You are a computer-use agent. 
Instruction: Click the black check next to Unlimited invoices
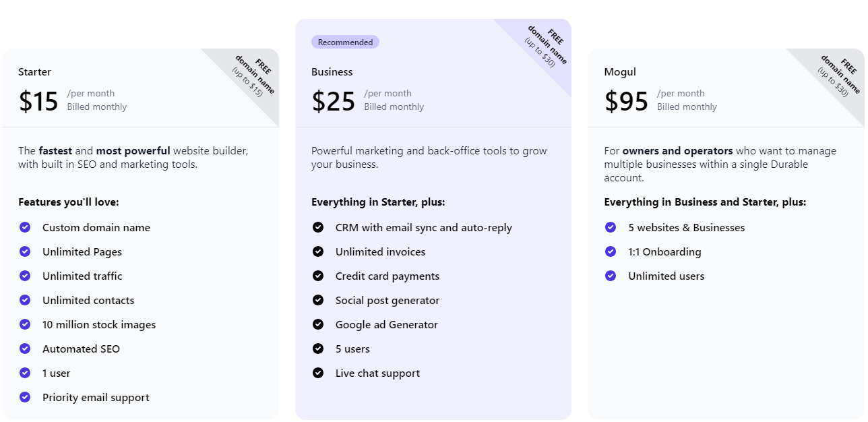[318, 251]
